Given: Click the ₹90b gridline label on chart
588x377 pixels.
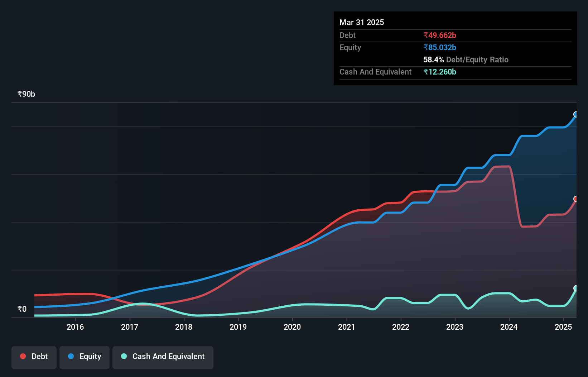Looking at the screenshot, I should (x=26, y=94).
